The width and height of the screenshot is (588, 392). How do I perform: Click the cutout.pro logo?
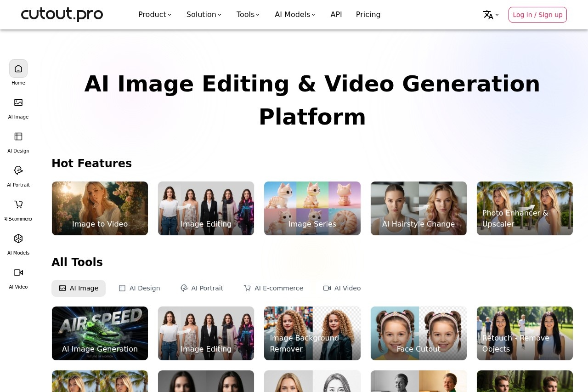point(62,14)
